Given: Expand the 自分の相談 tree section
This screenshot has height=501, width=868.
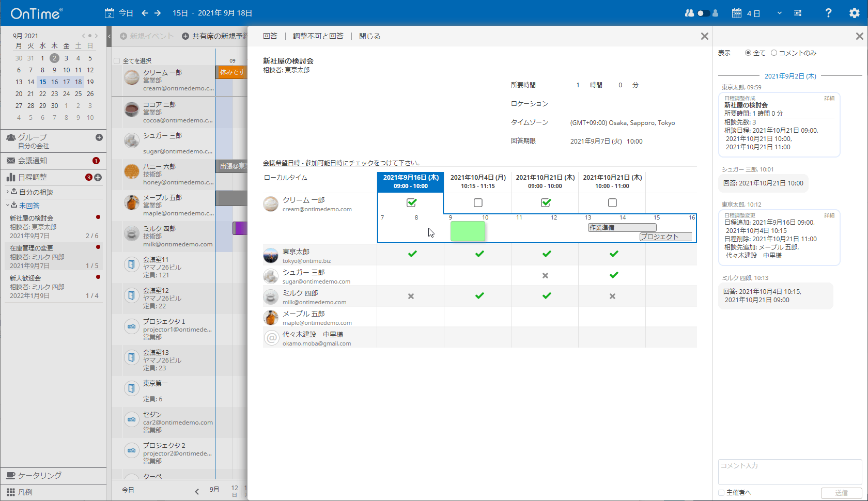Looking at the screenshot, I should [x=8, y=192].
